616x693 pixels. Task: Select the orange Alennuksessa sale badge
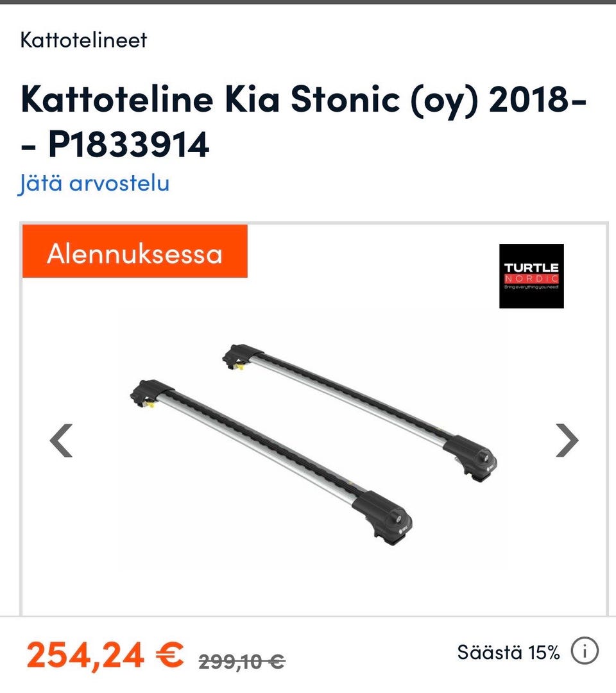coord(135,252)
